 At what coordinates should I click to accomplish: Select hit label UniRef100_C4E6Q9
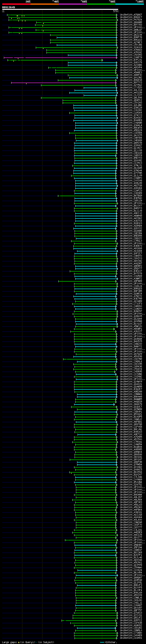(x=131, y=140)
